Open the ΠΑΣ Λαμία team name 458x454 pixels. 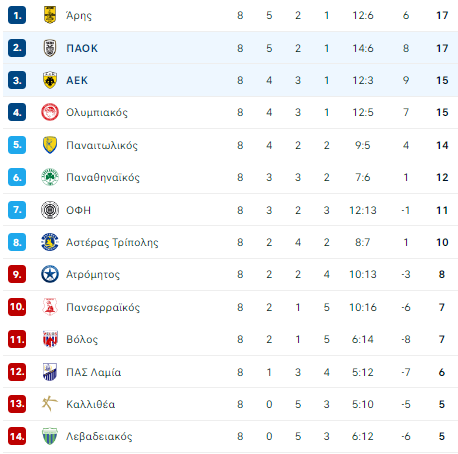click(x=94, y=372)
